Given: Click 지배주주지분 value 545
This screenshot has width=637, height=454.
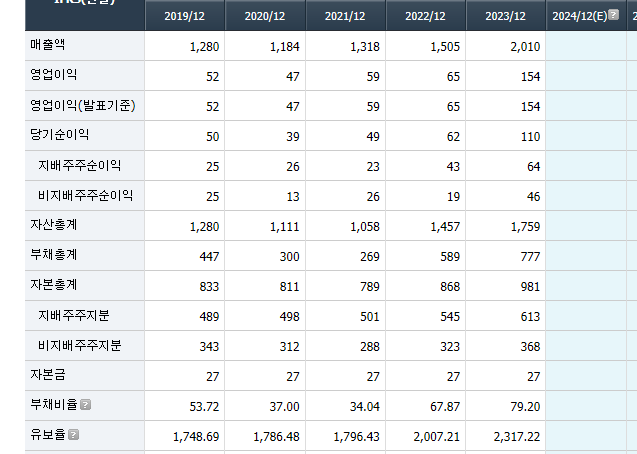Looking at the screenshot, I should 450,317.
